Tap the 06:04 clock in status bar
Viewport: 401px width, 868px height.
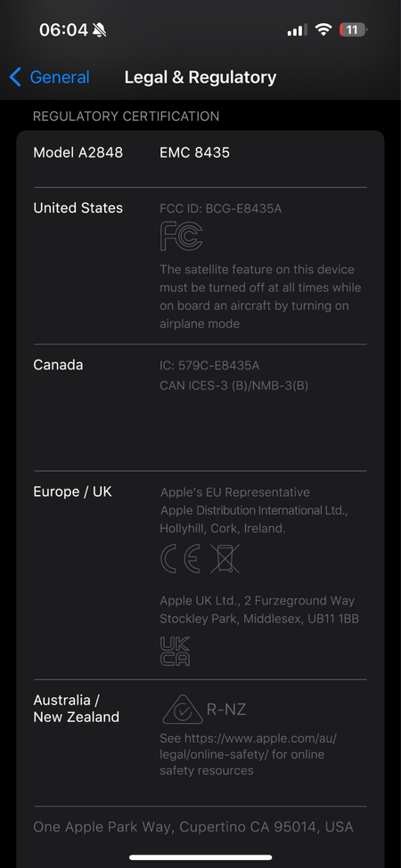(x=63, y=30)
